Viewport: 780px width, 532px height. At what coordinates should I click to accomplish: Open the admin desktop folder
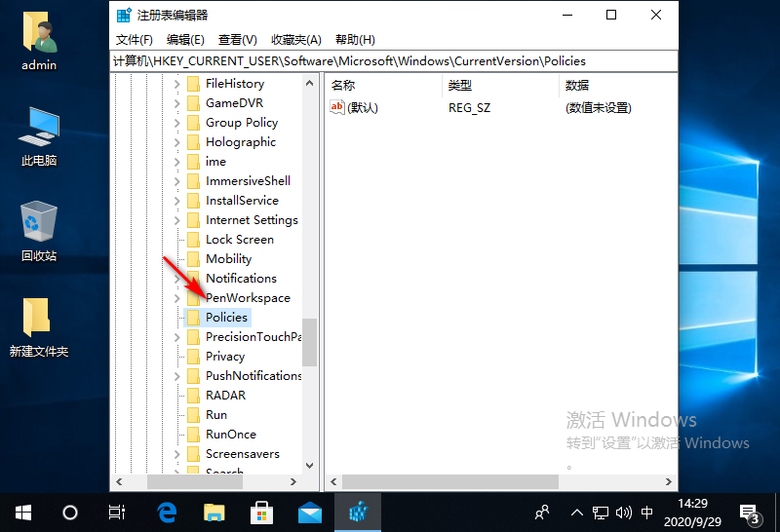tap(39, 40)
